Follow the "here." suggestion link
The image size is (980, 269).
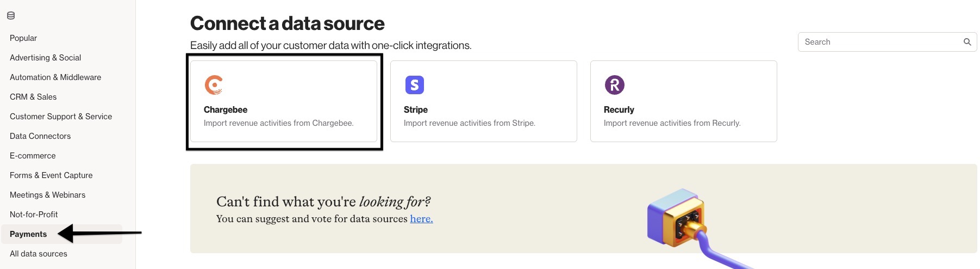tap(421, 219)
